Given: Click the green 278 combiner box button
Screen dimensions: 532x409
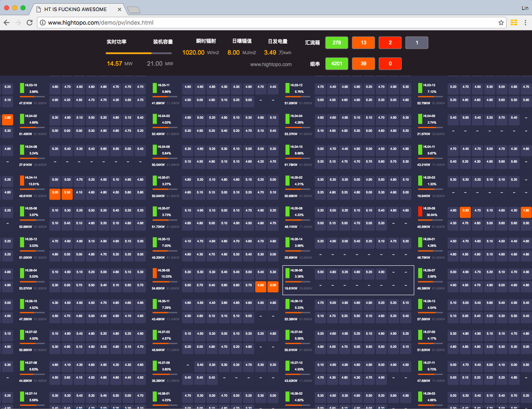Looking at the screenshot, I should click(336, 43).
